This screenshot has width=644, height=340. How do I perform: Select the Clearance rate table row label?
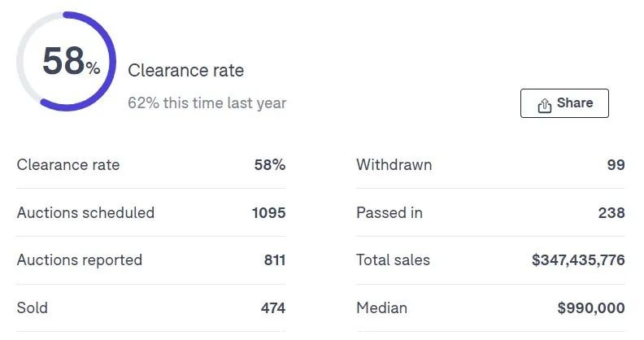(x=68, y=164)
